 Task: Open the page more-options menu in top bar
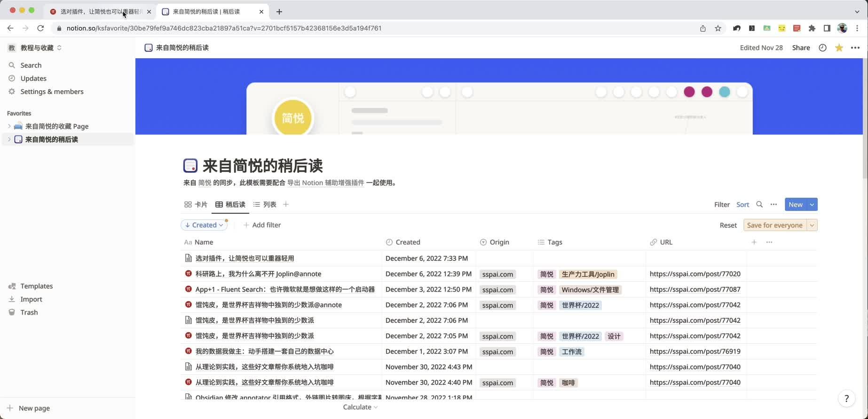[855, 47]
